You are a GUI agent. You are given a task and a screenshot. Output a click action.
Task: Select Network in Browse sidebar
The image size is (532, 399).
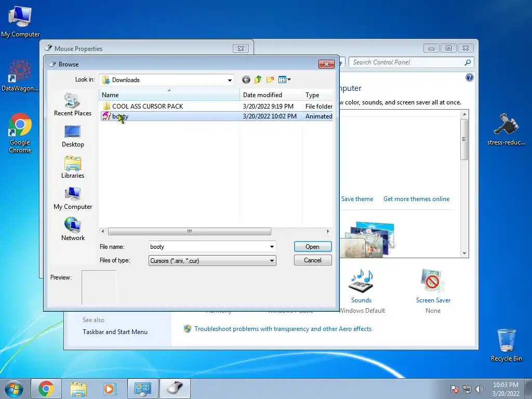(x=73, y=229)
